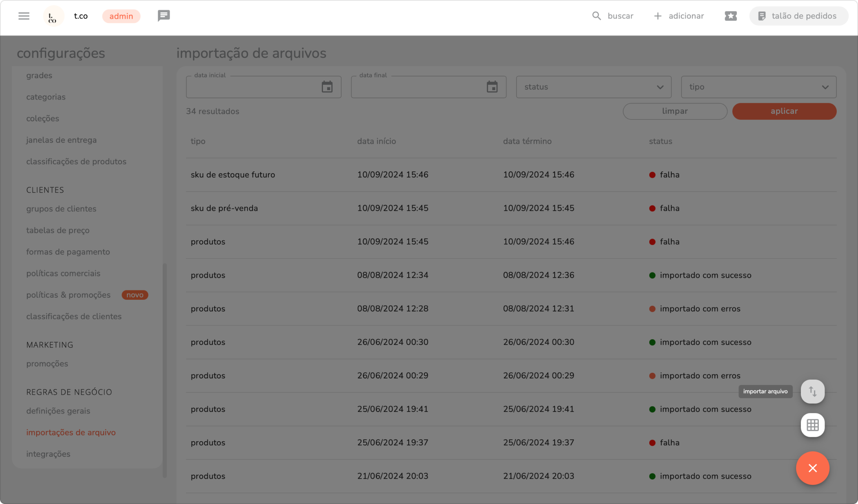Screen dimensions: 858x504
Task: Open calendar picker for data final
Action: (492, 87)
